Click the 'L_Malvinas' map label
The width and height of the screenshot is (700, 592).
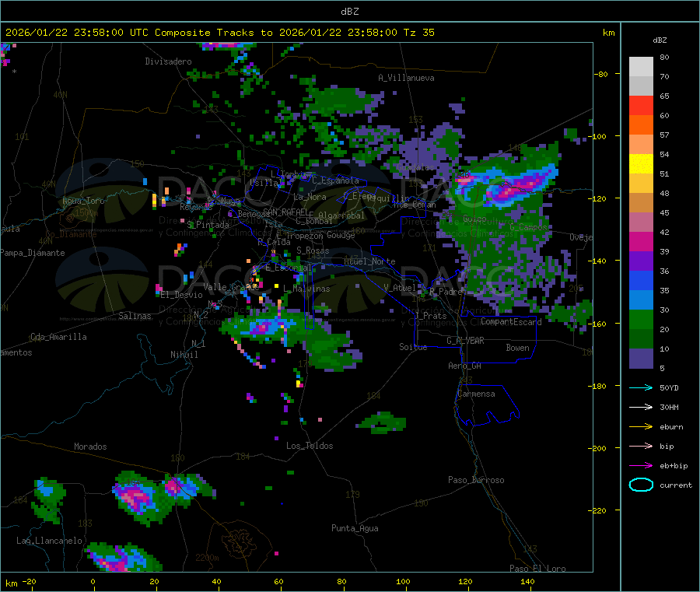[306, 289]
